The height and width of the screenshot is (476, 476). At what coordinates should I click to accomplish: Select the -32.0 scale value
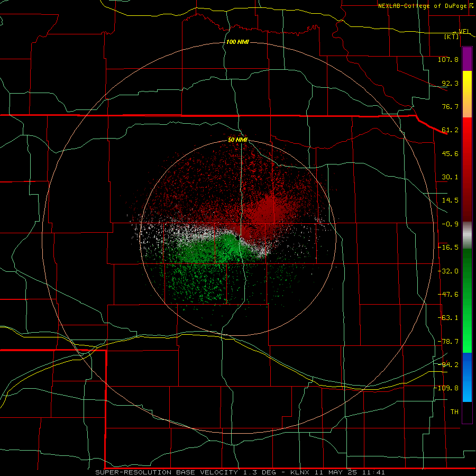tap(448, 271)
